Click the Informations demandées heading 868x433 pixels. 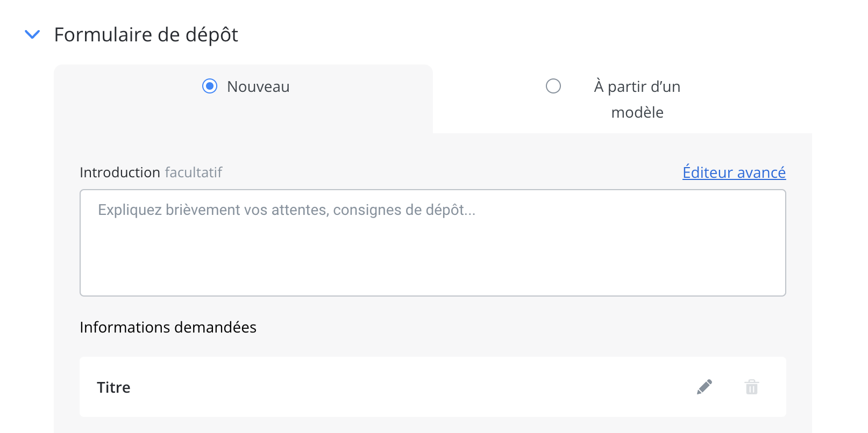[168, 327]
